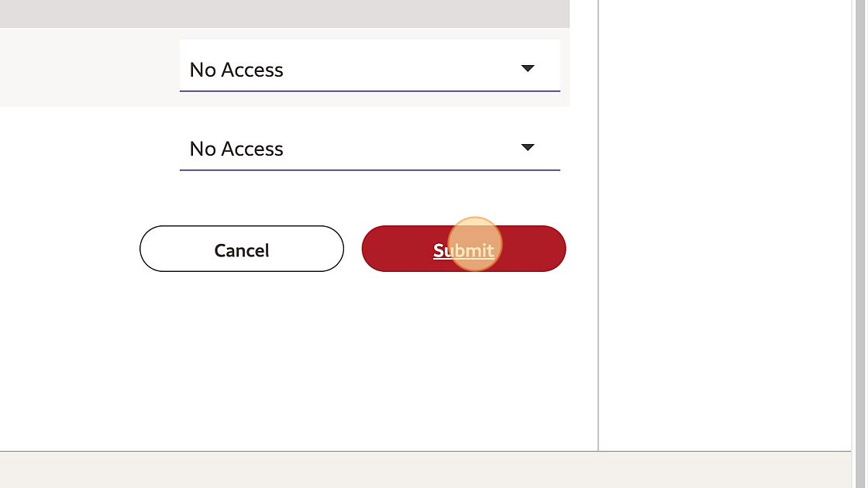
Task: Click the underlined Submit label text
Action: [464, 251]
